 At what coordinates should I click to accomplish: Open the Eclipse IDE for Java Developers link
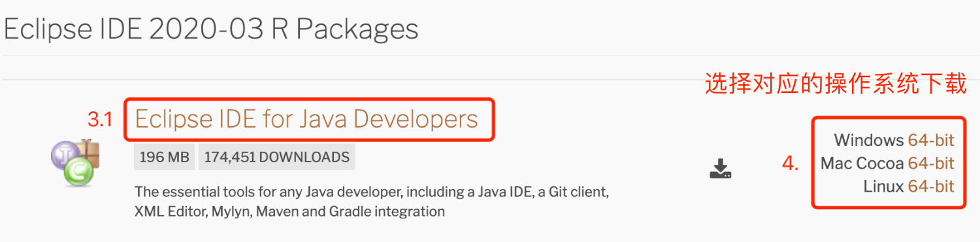click(306, 119)
